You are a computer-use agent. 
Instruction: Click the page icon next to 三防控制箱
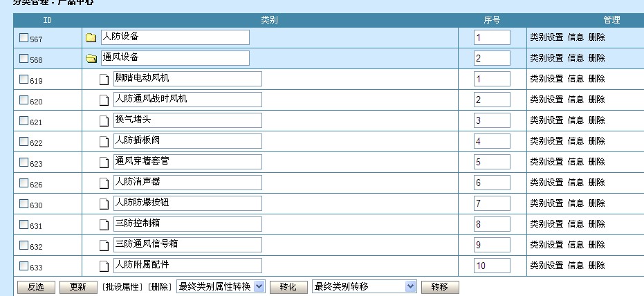click(104, 225)
